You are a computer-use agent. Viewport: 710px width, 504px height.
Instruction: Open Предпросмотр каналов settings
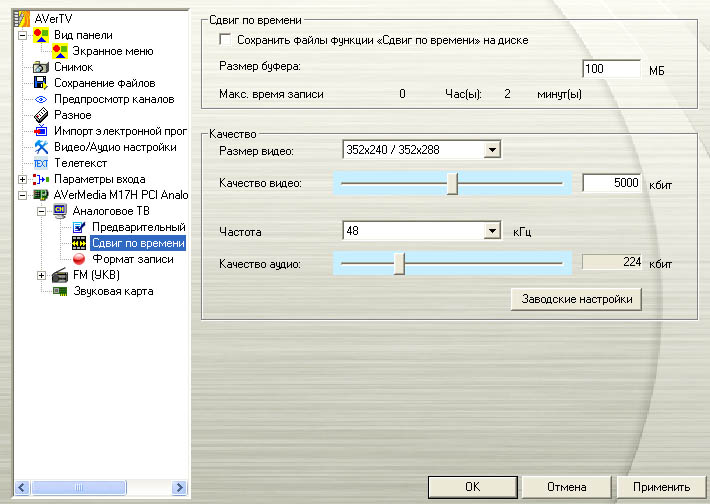click(x=114, y=99)
